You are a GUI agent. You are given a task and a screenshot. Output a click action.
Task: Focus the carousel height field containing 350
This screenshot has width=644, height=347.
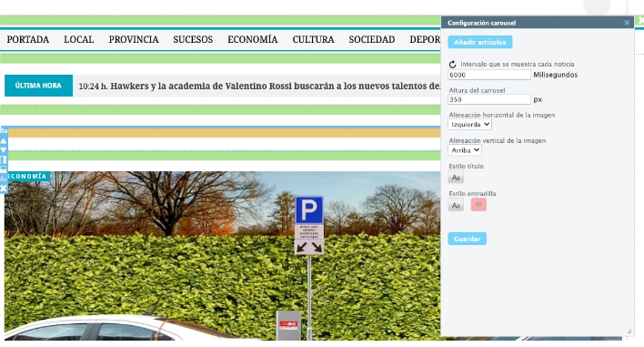pos(489,99)
